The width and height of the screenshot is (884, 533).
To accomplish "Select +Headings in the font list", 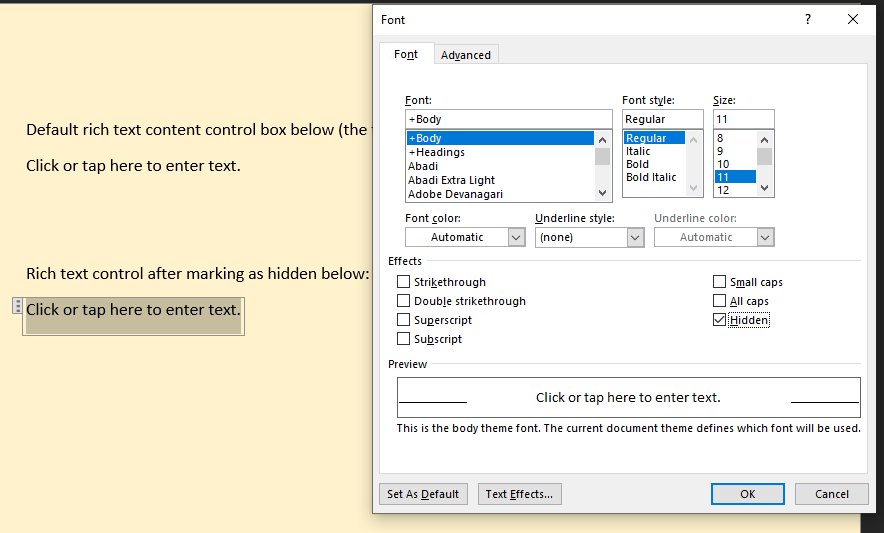I will coord(501,152).
